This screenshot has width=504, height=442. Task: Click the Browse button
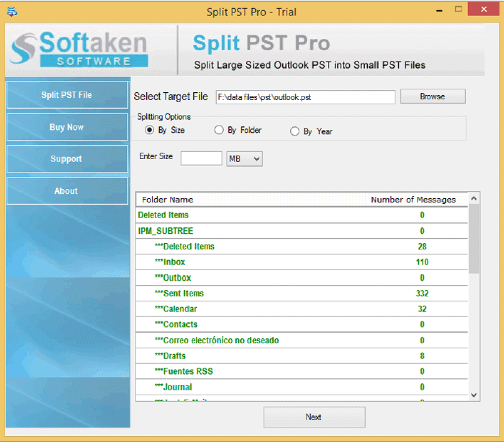(x=432, y=96)
